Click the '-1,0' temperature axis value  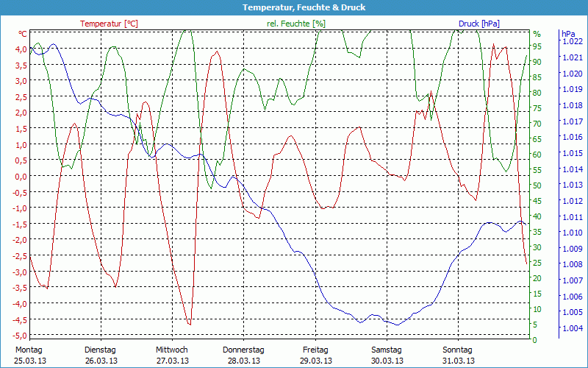[19, 208]
